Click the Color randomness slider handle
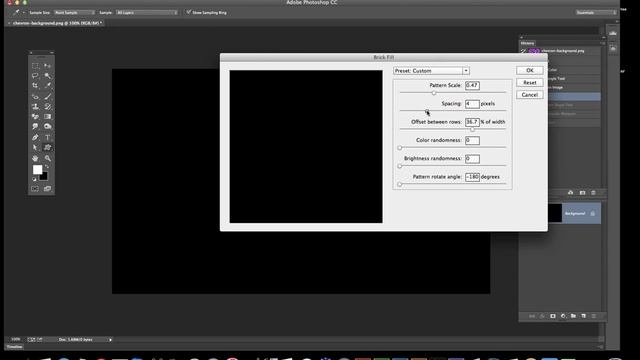Viewport: 640px width, 360px height. click(x=400, y=148)
